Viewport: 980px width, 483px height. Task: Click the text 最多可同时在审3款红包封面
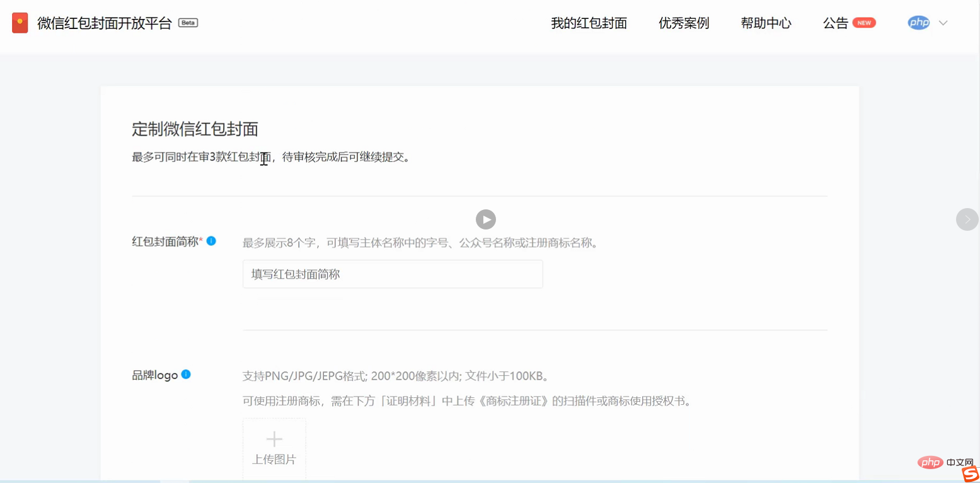point(202,157)
